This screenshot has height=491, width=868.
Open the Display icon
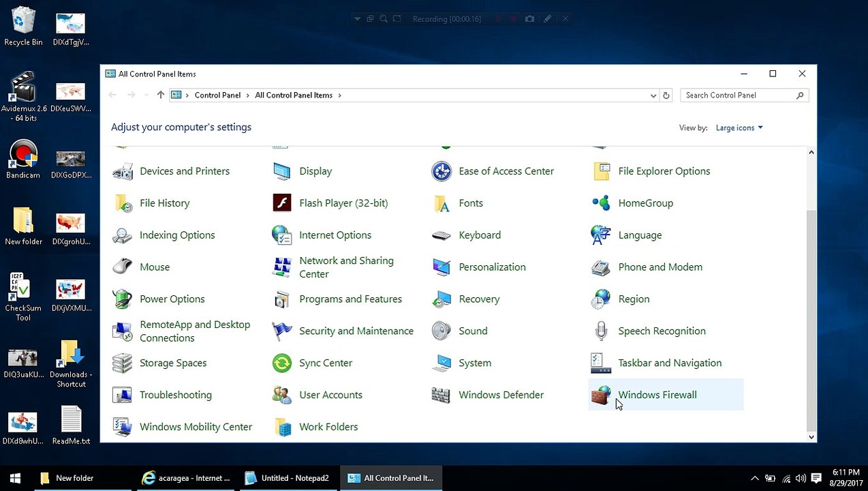(x=282, y=171)
